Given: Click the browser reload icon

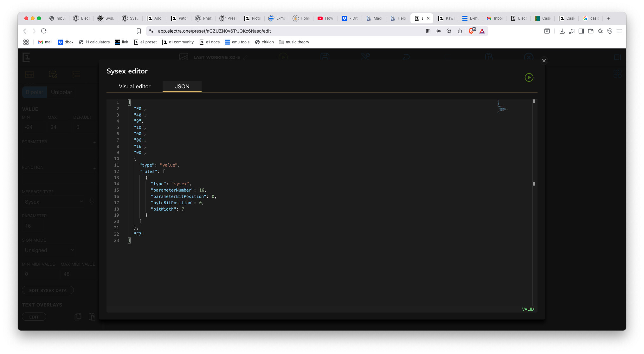Looking at the screenshot, I should pyautogui.click(x=44, y=31).
